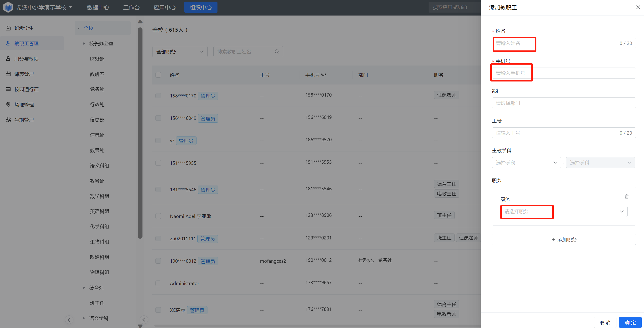The height and width of the screenshot is (328, 644).
Task: Close the 添加教职工 panel
Action: coord(638,8)
